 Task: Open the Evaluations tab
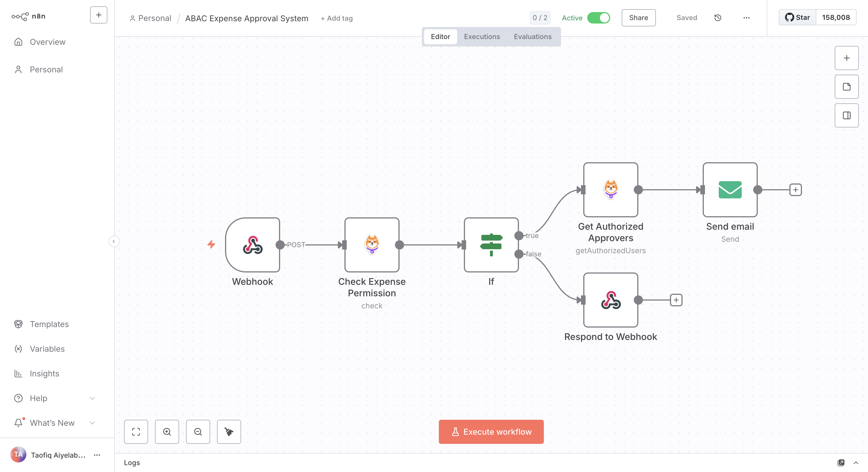(x=532, y=36)
